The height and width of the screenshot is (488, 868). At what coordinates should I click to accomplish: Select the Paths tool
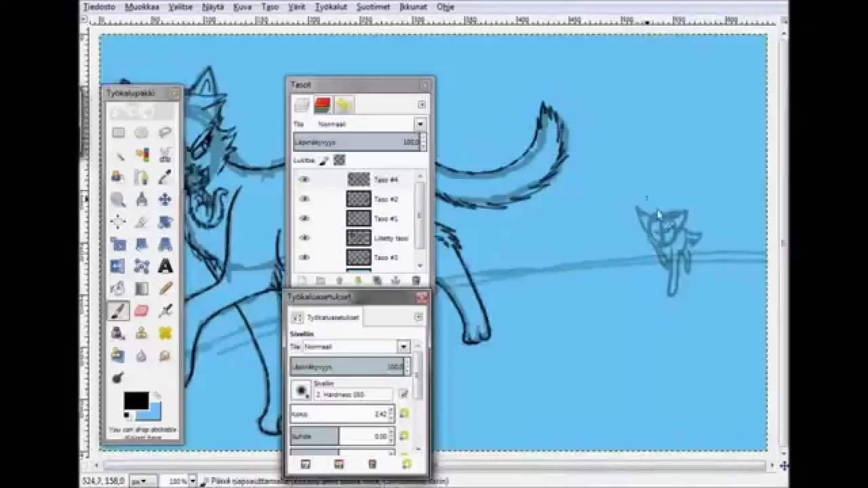coord(141,178)
